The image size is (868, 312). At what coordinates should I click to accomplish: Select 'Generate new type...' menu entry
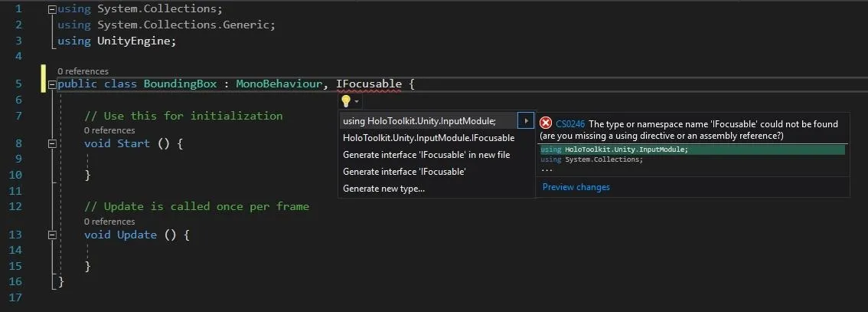[x=383, y=189]
